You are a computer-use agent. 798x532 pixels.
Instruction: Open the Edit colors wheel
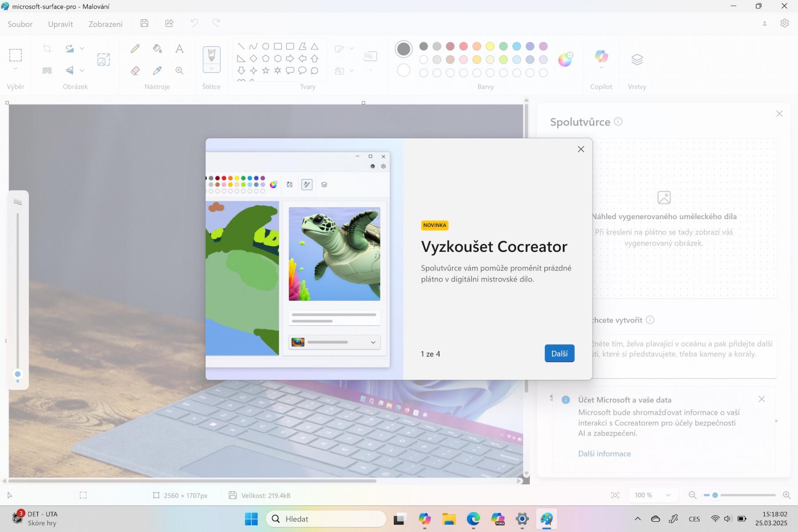[565, 59]
